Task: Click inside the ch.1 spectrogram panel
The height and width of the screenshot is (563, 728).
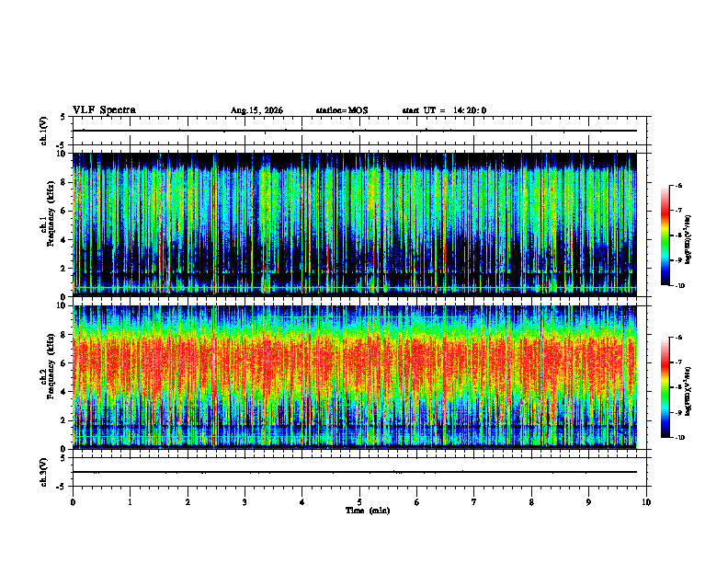Action: pyautogui.click(x=354, y=224)
